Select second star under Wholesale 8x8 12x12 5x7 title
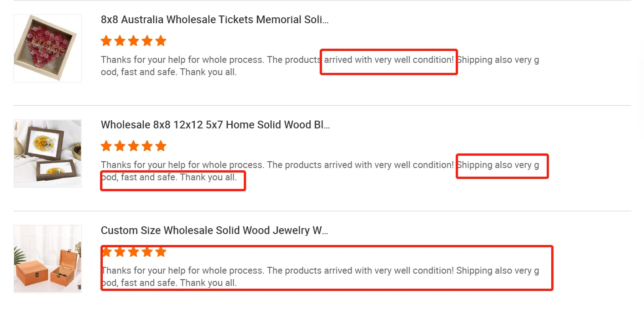Image resolution: width=644 pixels, height=316 pixels. [x=120, y=146]
